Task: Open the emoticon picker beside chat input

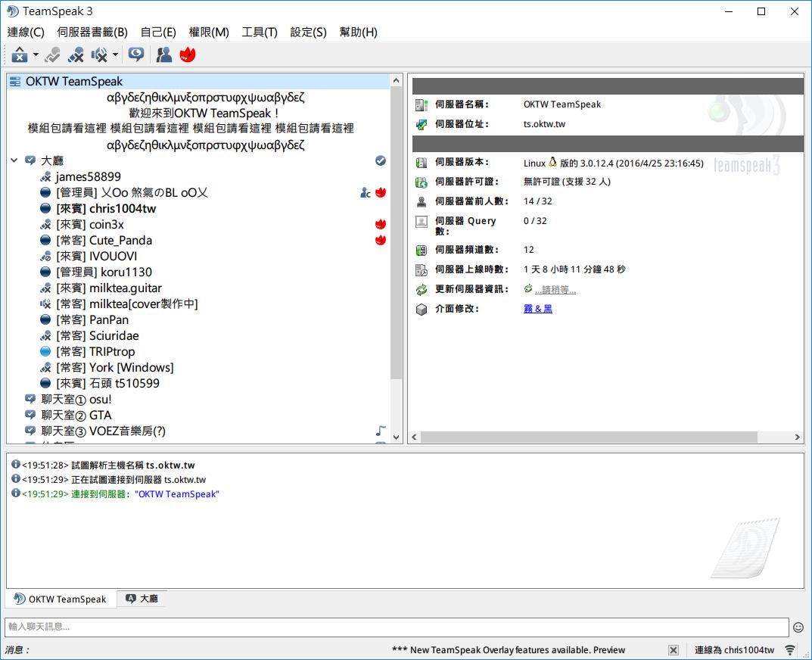Action: 798,627
